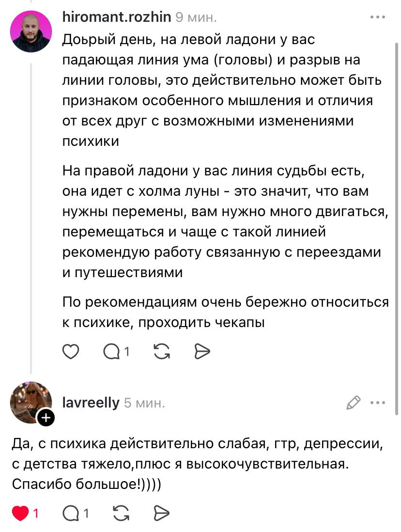Expand repost options on lavreelly's reply
Image resolution: width=401 pixels, height=532 pixels.
click(120, 513)
